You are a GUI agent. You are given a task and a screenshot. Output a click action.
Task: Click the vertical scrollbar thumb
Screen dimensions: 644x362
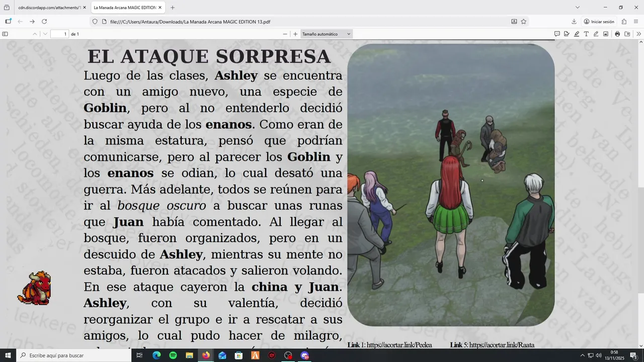641,240
